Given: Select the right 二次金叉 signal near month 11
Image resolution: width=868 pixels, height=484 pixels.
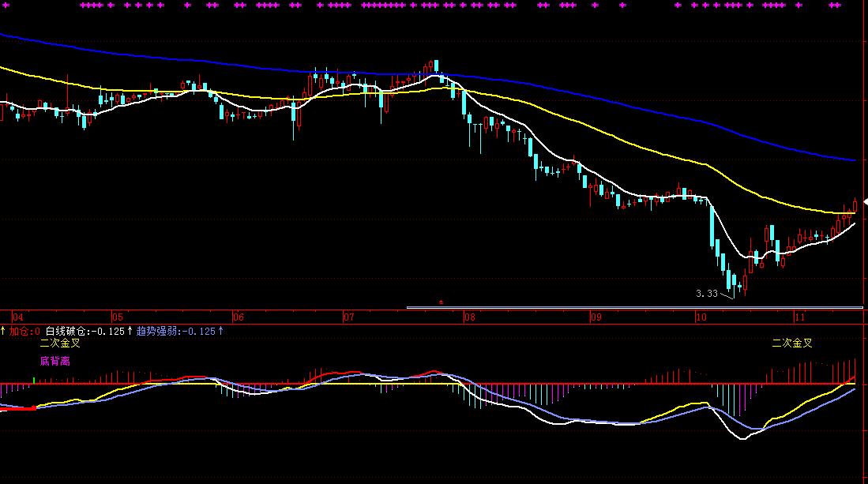Looking at the screenshot, I should click(791, 343).
